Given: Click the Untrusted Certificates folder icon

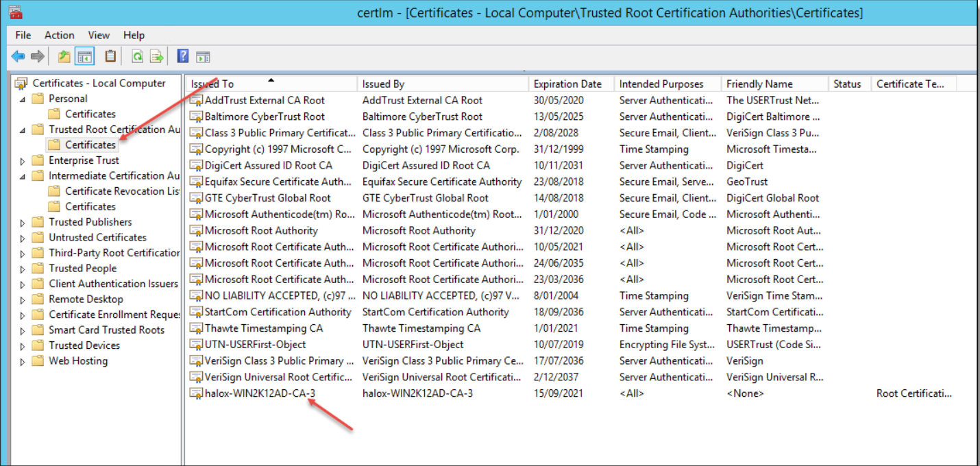Looking at the screenshot, I should coord(38,238).
